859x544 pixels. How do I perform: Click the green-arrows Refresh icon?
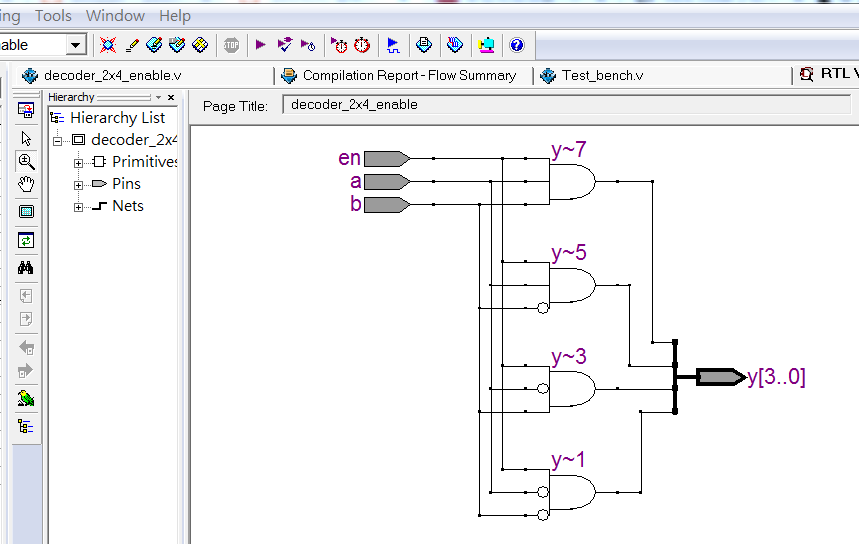click(x=26, y=240)
